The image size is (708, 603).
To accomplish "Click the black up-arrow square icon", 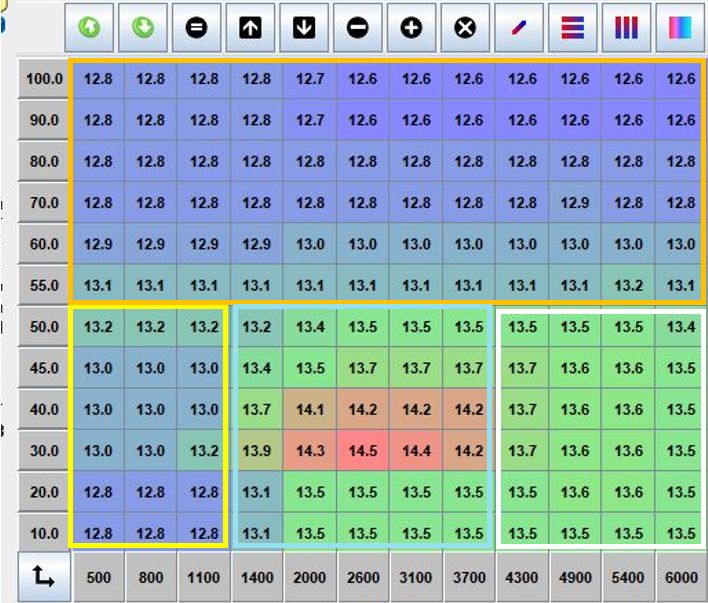I will pyautogui.click(x=251, y=28).
